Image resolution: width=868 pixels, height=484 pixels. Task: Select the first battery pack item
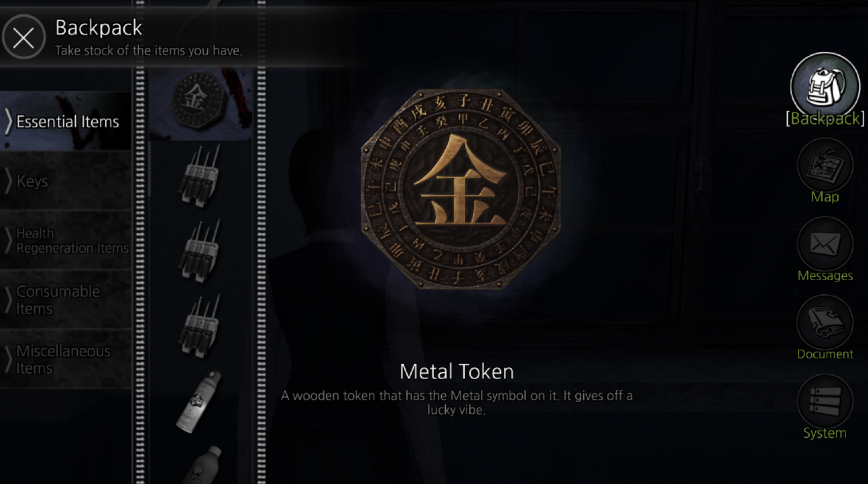tap(201, 176)
